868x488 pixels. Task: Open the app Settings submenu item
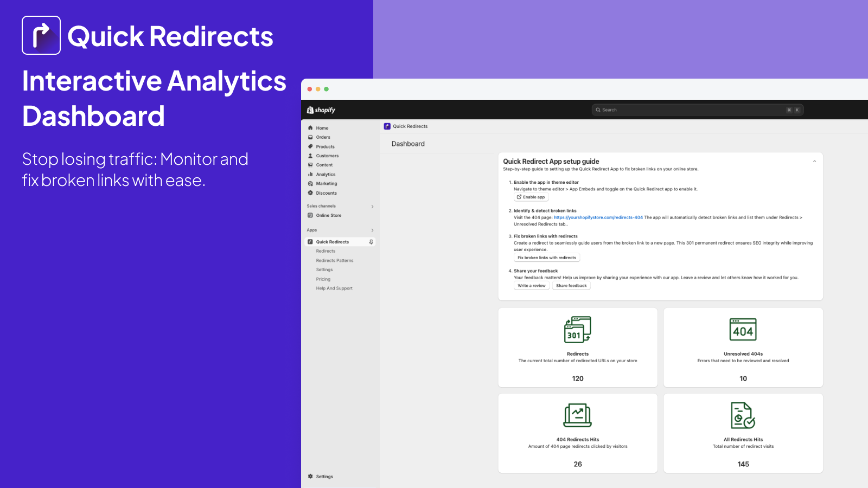coord(324,269)
